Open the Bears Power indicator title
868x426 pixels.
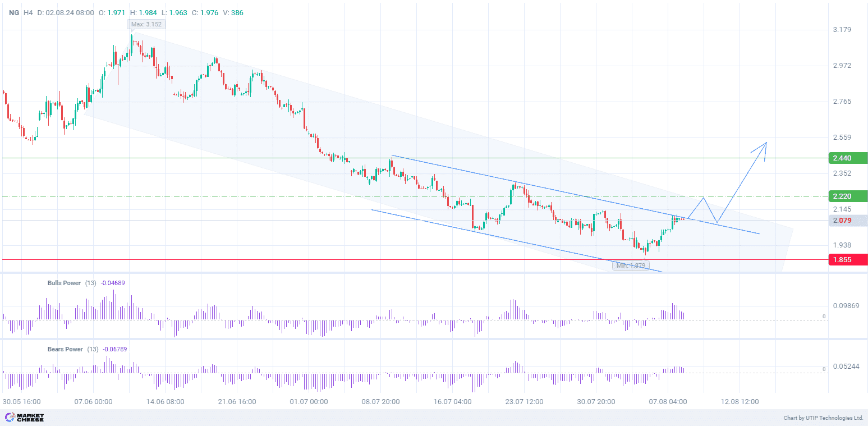pyautogui.click(x=65, y=349)
